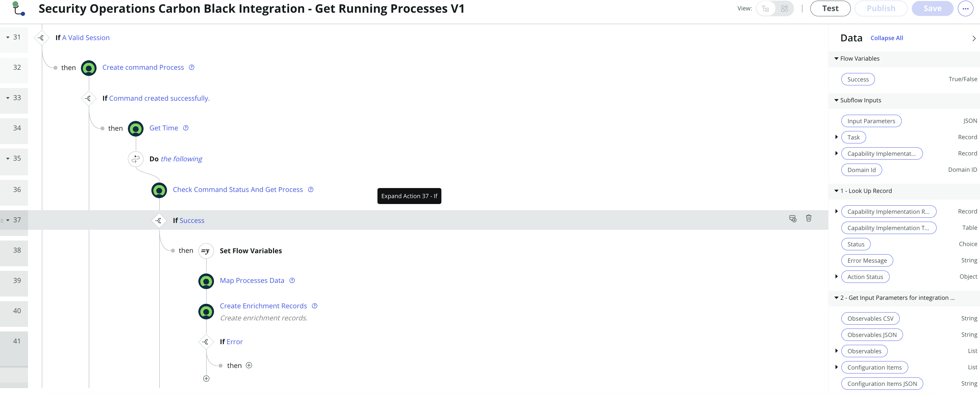The width and height of the screenshot is (980, 395).
Task: Click the If Error branch icon
Action: tap(206, 342)
